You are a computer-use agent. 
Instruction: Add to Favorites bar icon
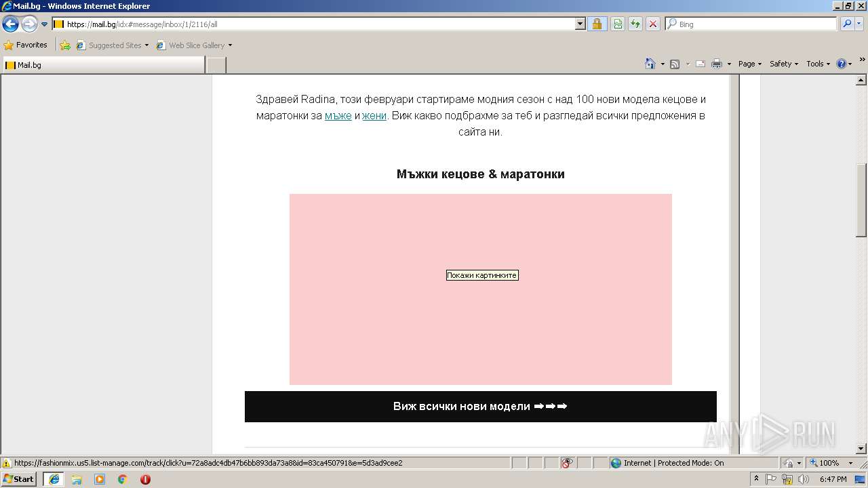pyautogui.click(x=65, y=45)
